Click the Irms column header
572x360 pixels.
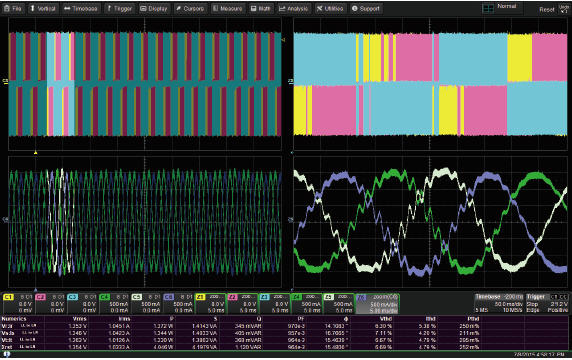[x=124, y=319]
